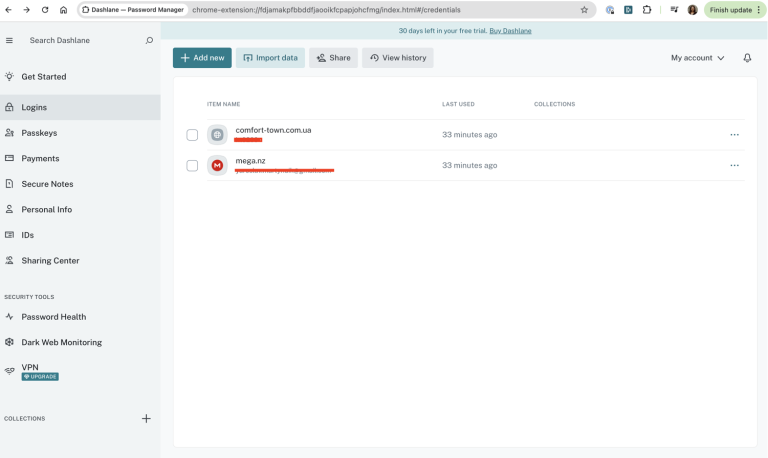Image resolution: width=768 pixels, height=458 pixels.
Task: Click mega.nz 33 minutes ago text
Action: click(469, 166)
